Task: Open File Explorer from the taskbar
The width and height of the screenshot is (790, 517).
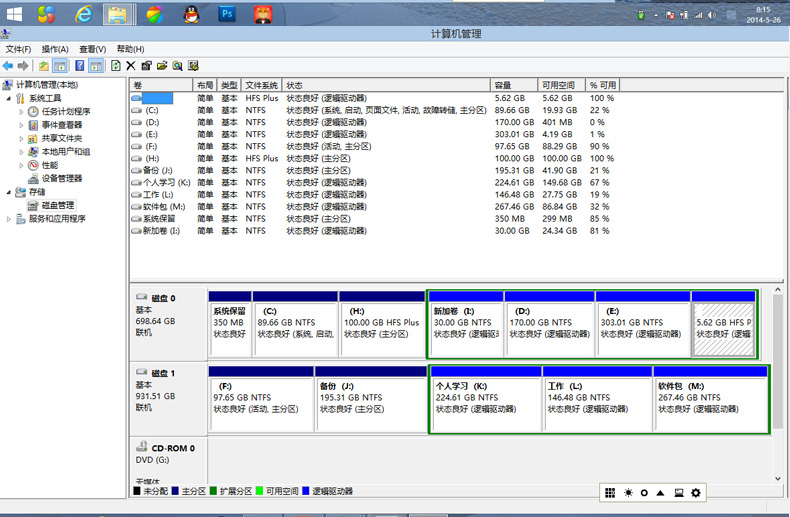Action: [117, 14]
